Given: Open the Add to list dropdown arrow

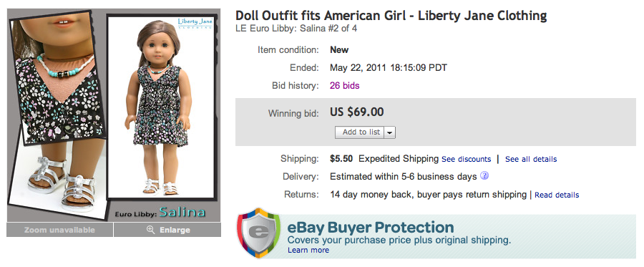Looking at the screenshot, I should click(390, 132).
